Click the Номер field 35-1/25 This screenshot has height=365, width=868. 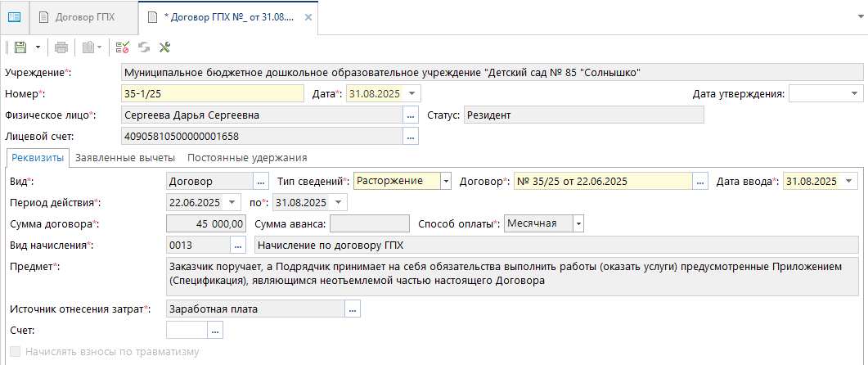click(212, 93)
